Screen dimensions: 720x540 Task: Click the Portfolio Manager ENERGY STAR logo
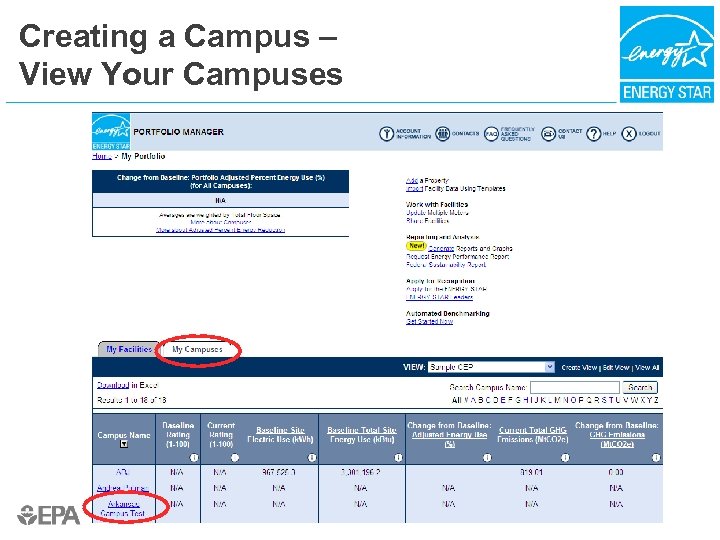pyautogui.click(x=111, y=132)
